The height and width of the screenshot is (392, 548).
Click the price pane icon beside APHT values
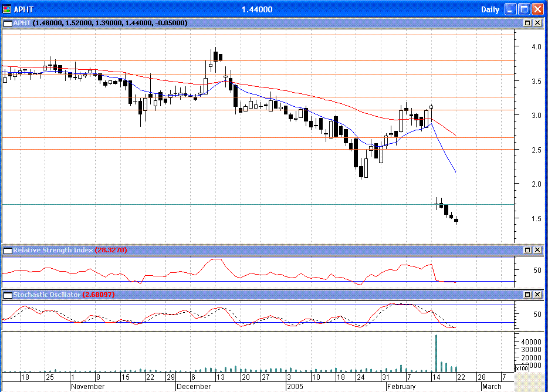8,23
